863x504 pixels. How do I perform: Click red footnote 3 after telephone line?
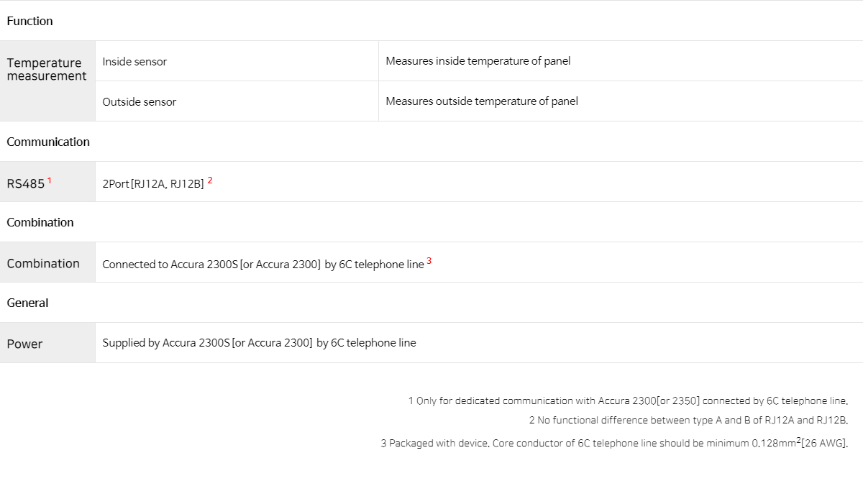[x=429, y=261]
